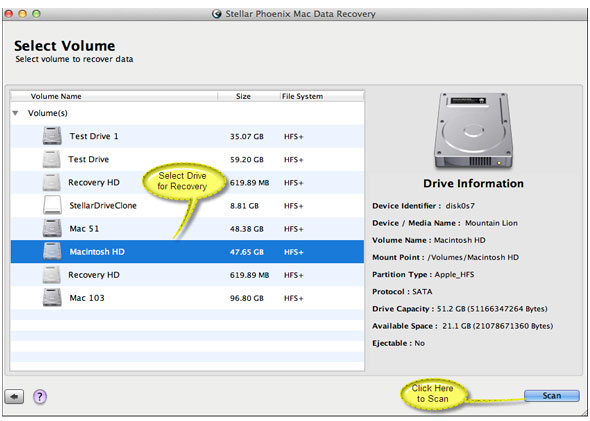This screenshot has height=421, width=590.
Task: Click the HFS+ cell in Mac 103 row
Action: (293, 298)
